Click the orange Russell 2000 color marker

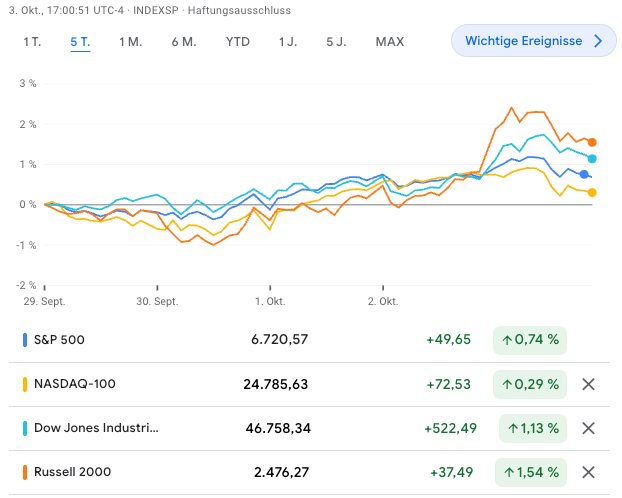25,472
